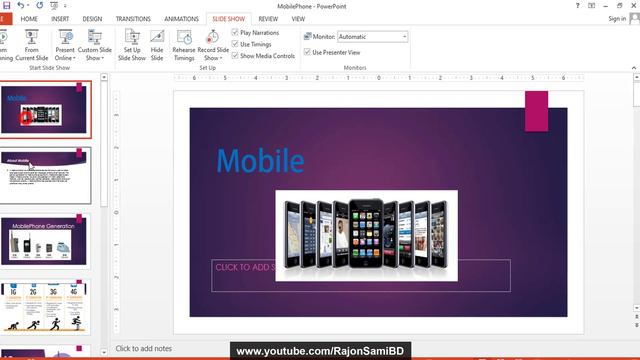Switch to the DESIGN tab
Screen dimensions: 640x360
click(x=92, y=19)
